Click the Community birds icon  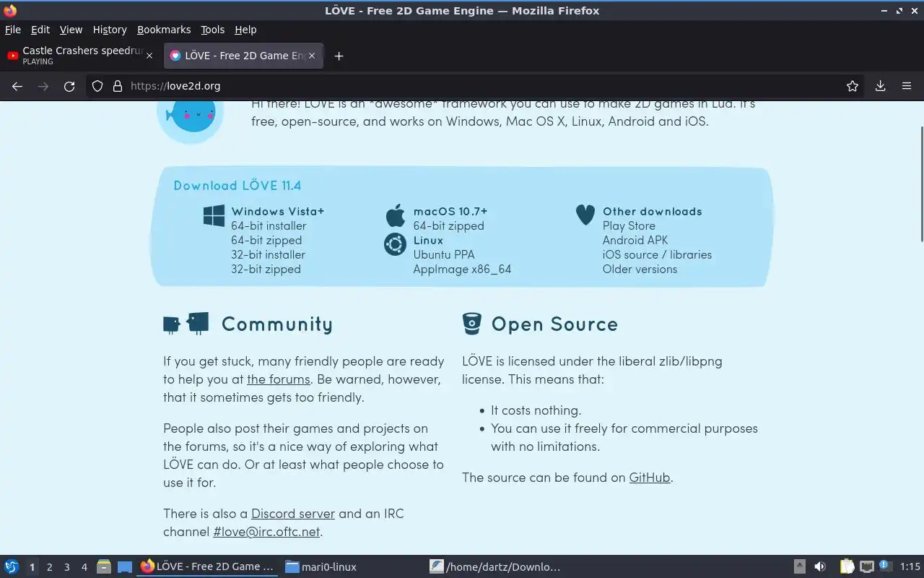(x=186, y=323)
